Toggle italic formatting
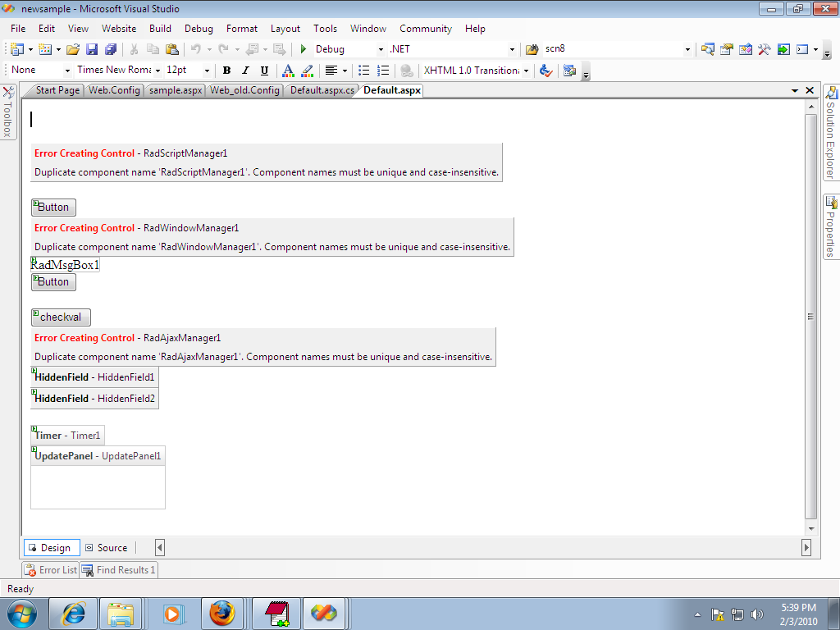The height and width of the screenshot is (630, 840). click(245, 71)
